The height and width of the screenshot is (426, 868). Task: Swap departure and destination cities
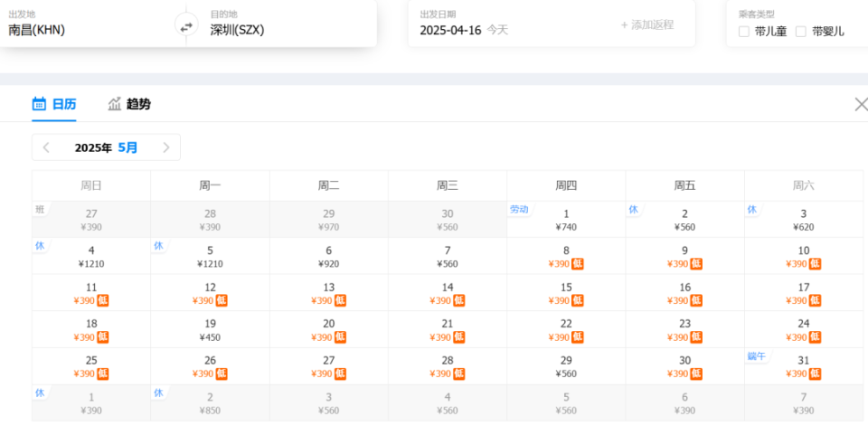[186, 26]
